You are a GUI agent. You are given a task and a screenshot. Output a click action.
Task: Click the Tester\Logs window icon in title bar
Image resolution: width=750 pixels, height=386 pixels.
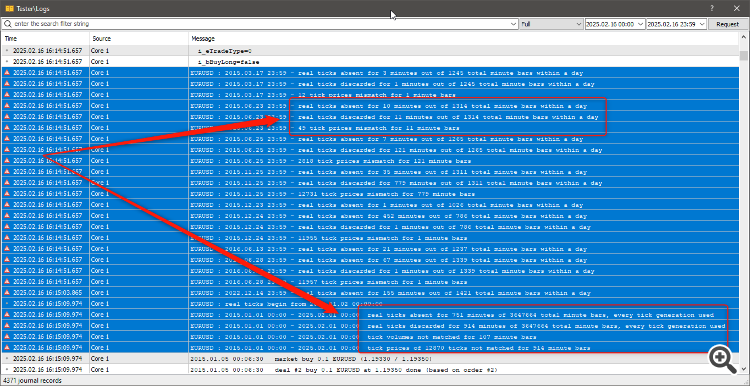(9, 9)
